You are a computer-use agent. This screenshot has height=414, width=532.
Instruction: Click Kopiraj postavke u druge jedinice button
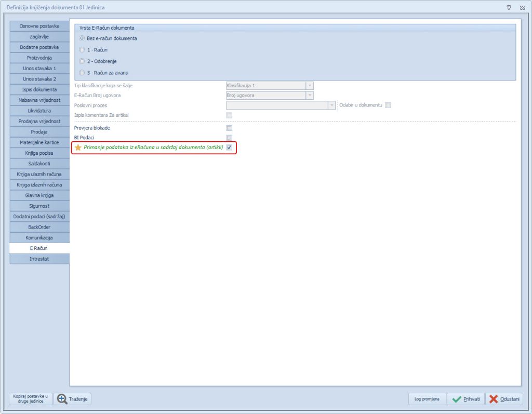coord(31,399)
